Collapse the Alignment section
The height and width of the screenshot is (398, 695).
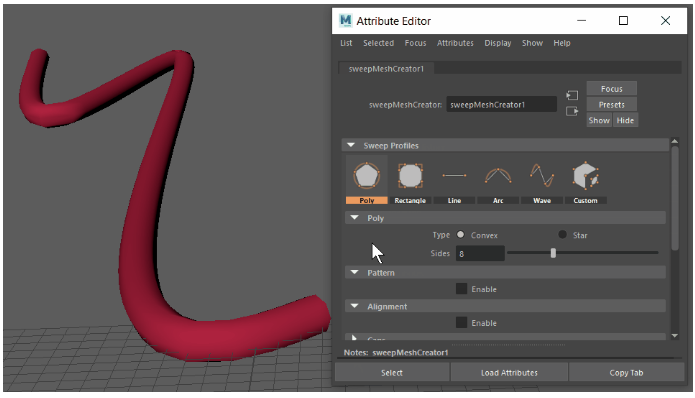point(355,306)
